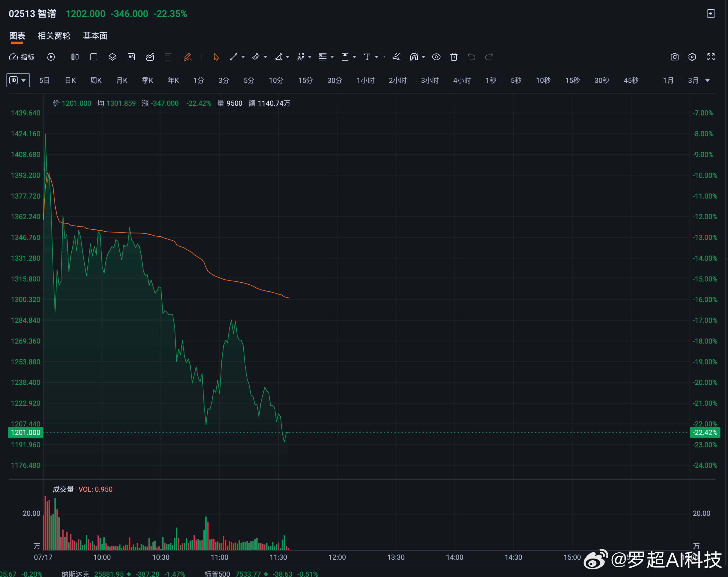Take chart snapshot with camera icon
This screenshot has width=728, height=577.
pos(675,57)
